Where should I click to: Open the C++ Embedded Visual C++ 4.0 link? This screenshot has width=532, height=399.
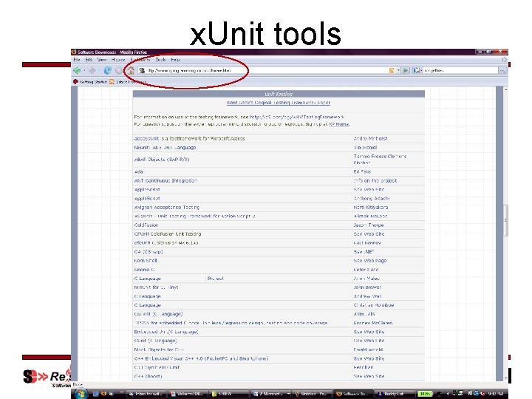tap(201, 358)
